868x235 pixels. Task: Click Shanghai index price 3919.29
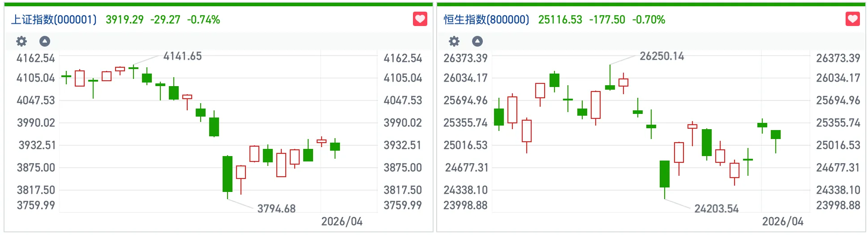pyautogui.click(x=125, y=20)
